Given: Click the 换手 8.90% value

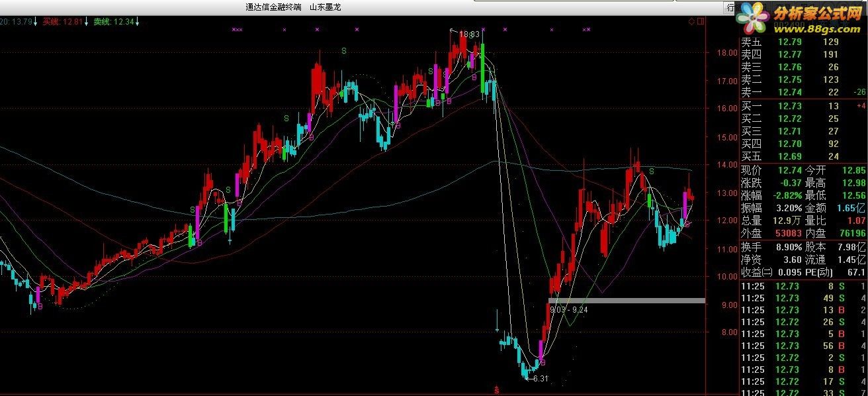Looking at the screenshot, I should (x=788, y=246).
